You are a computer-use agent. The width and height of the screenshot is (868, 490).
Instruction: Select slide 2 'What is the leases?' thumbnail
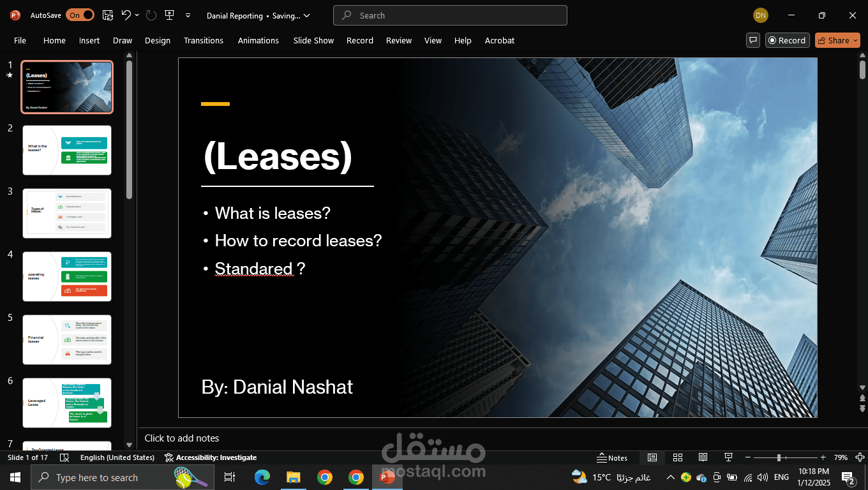coord(67,150)
